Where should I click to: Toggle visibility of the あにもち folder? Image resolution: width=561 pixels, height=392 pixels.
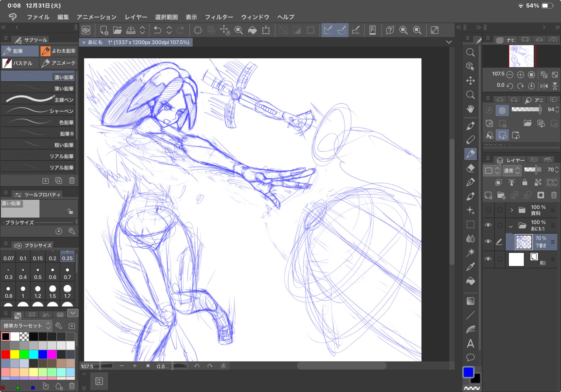(488, 225)
